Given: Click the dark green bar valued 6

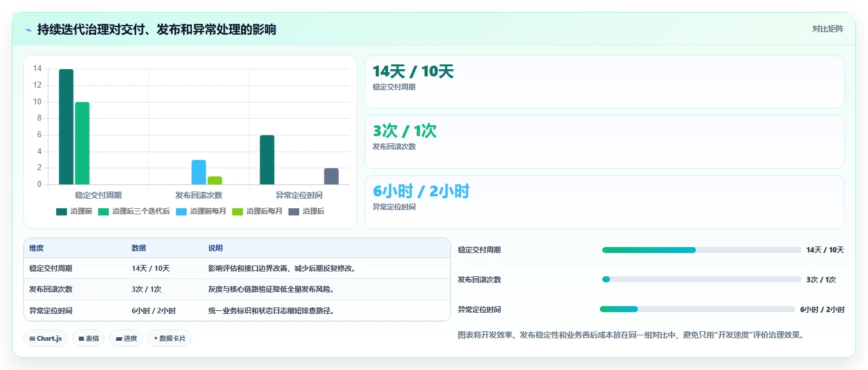Looking at the screenshot, I should pyautogui.click(x=267, y=160).
